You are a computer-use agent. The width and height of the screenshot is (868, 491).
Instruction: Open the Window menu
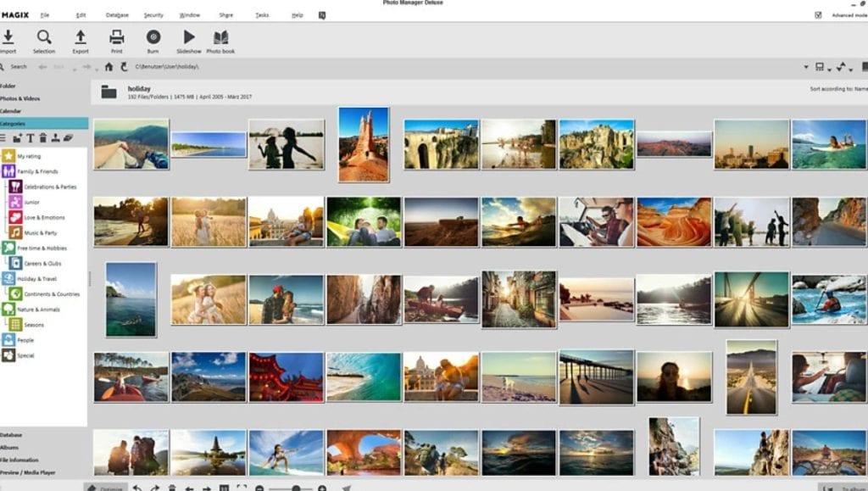pyautogui.click(x=189, y=15)
